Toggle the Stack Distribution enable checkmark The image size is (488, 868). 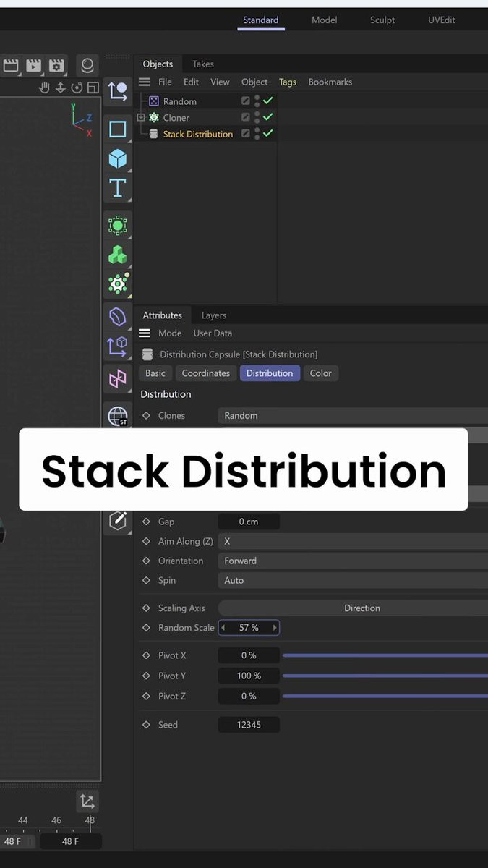pos(268,134)
